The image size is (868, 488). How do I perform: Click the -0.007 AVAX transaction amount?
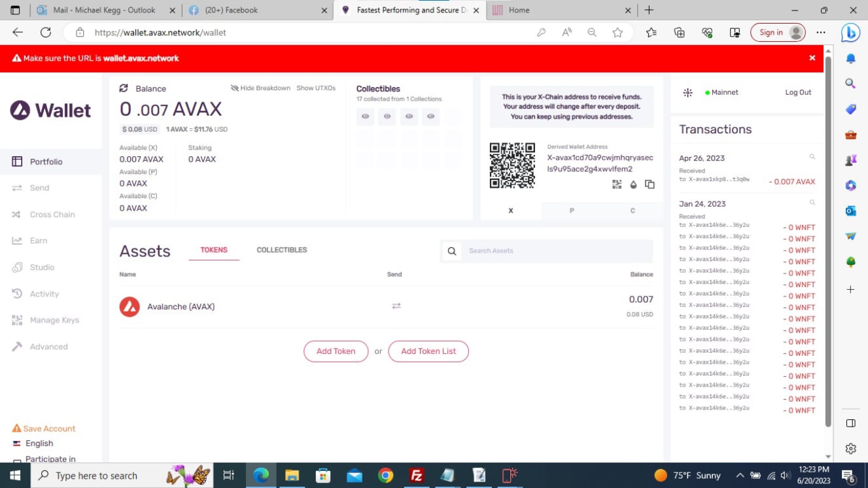791,182
